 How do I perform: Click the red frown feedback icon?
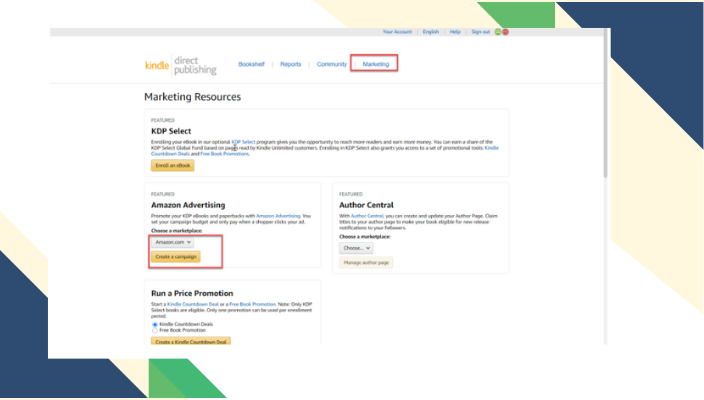(x=506, y=32)
